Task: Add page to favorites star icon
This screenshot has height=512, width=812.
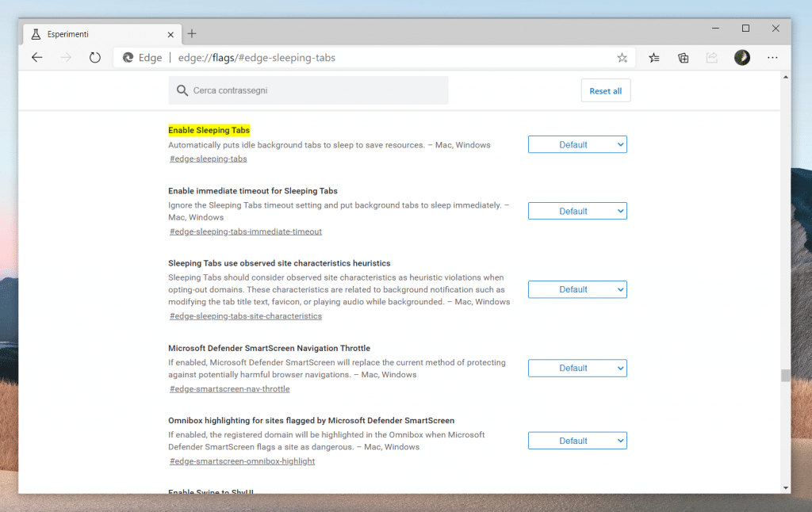Action: coord(622,58)
